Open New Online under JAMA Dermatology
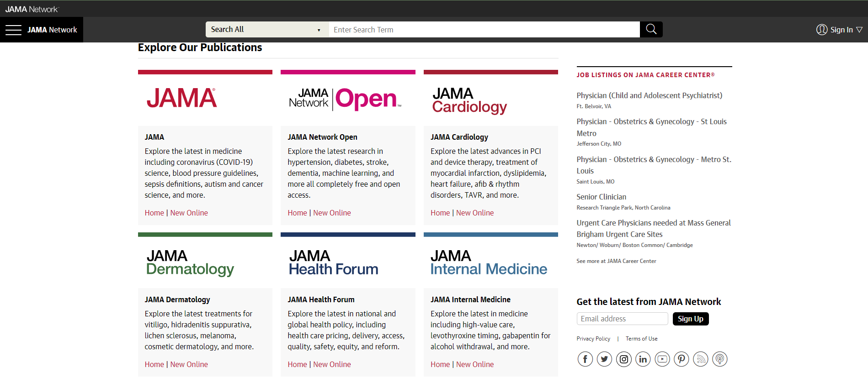Screen dimensions: 868x383 189,364
